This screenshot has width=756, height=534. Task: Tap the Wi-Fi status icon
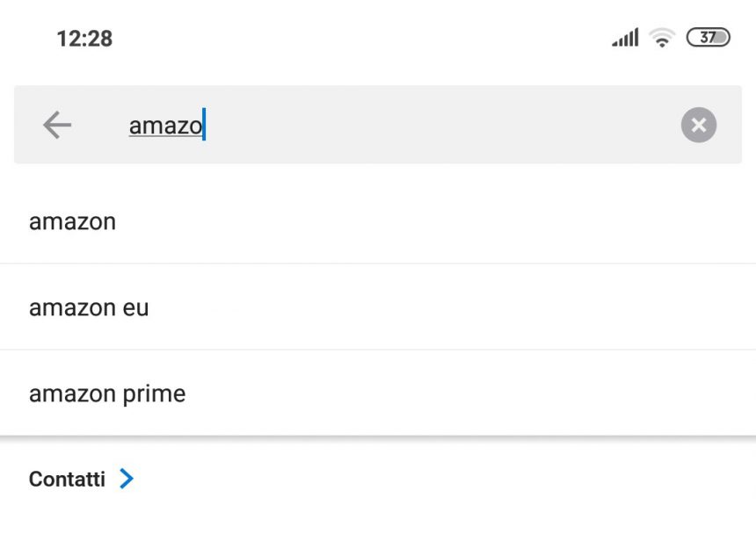(662, 38)
